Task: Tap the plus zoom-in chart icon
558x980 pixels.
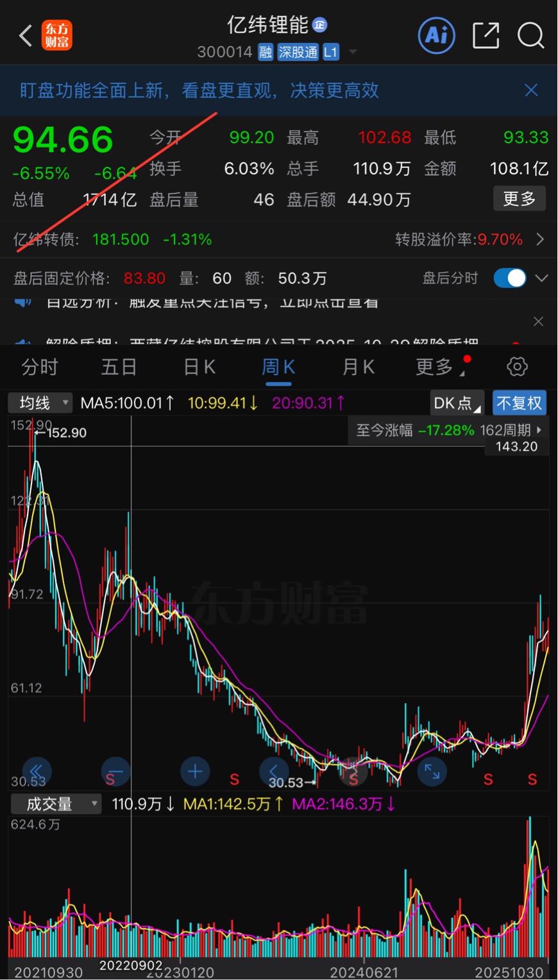Action: coord(195,772)
